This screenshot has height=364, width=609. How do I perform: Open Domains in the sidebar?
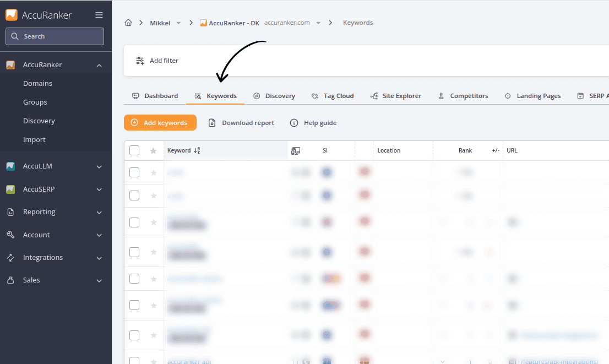click(x=37, y=84)
